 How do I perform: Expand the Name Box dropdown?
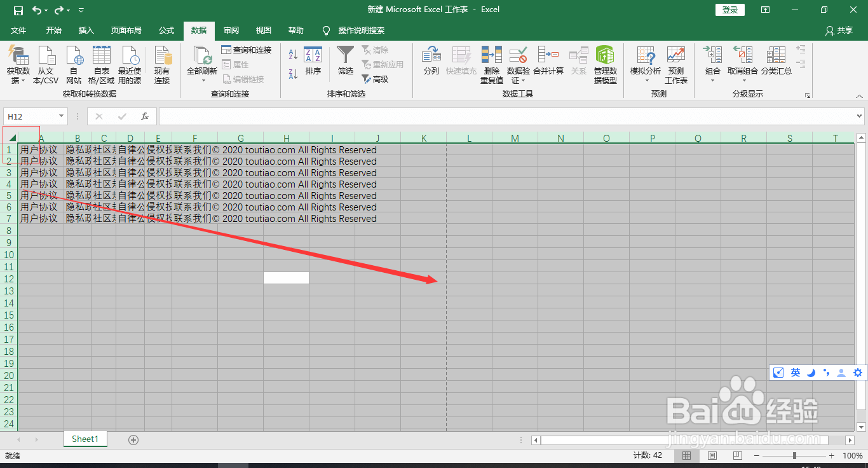pyautogui.click(x=62, y=116)
